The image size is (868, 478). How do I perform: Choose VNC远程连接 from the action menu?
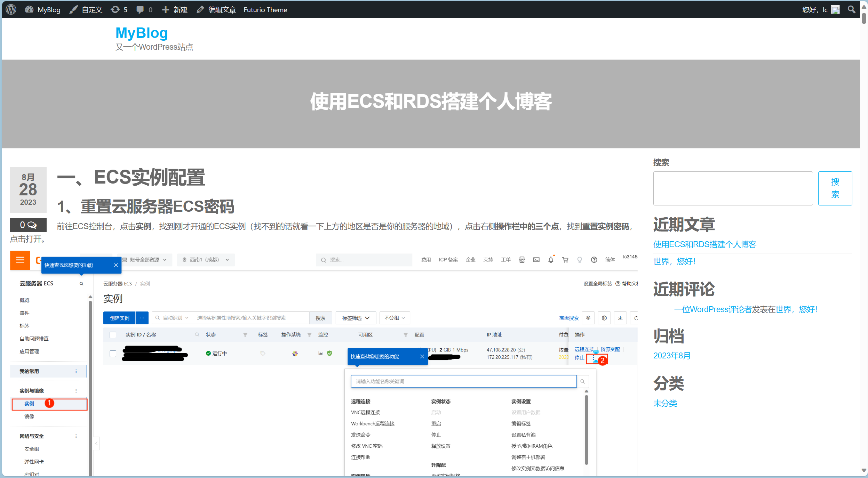[x=365, y=413]
